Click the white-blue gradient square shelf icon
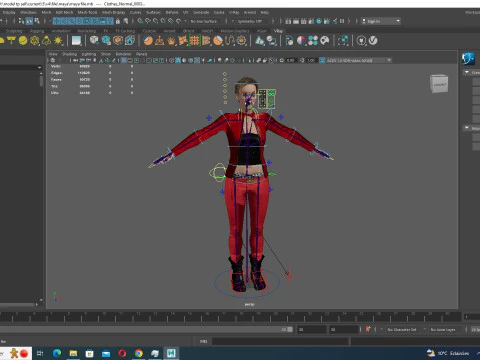 (x=76, y=41)
